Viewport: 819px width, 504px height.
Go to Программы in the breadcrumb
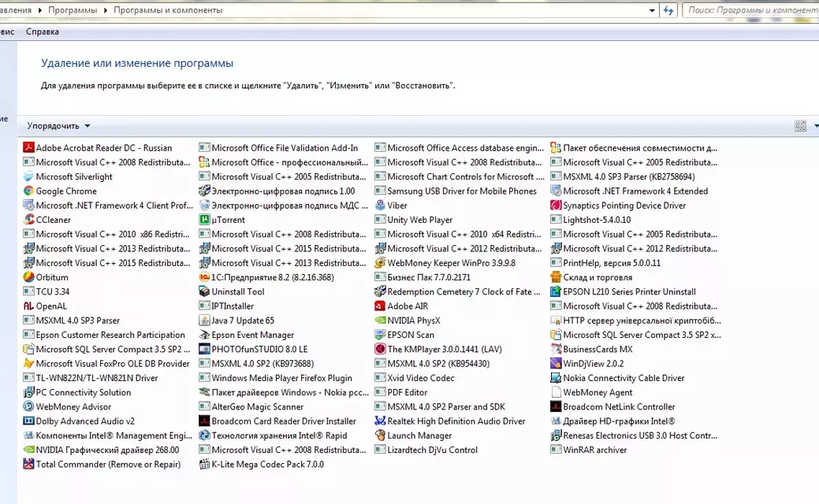(73, 10)
